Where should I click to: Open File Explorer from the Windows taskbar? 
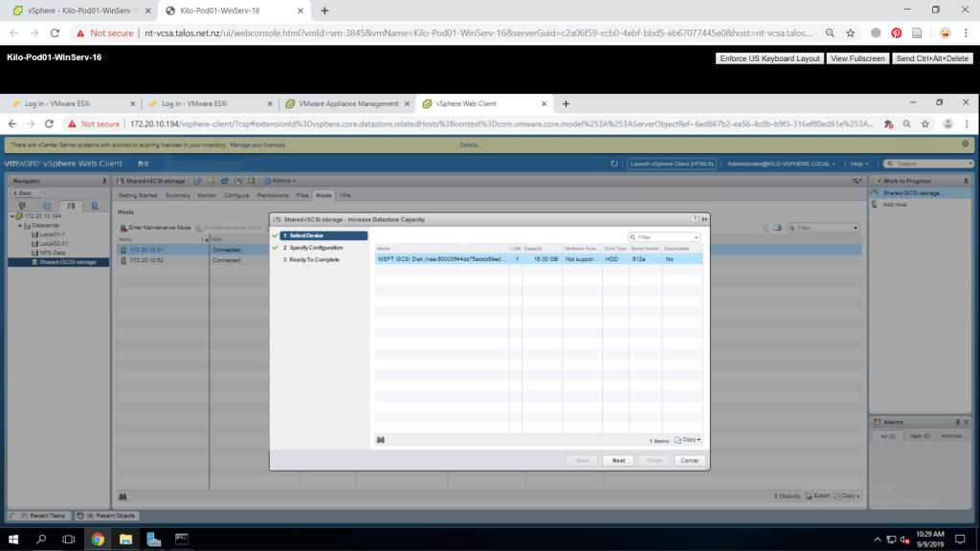click(x=125, y=540)
